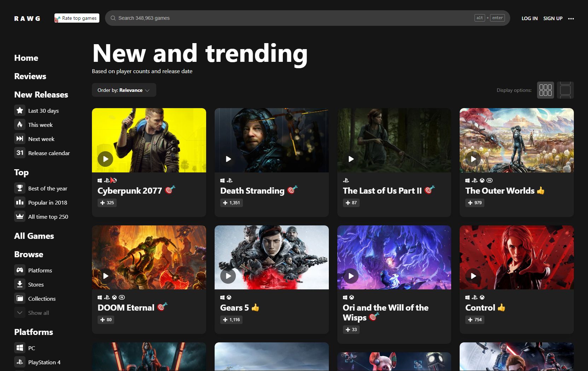
Task: Click the PlayStation 4 icon in sidebar
Action: click(x=20, y=362)
